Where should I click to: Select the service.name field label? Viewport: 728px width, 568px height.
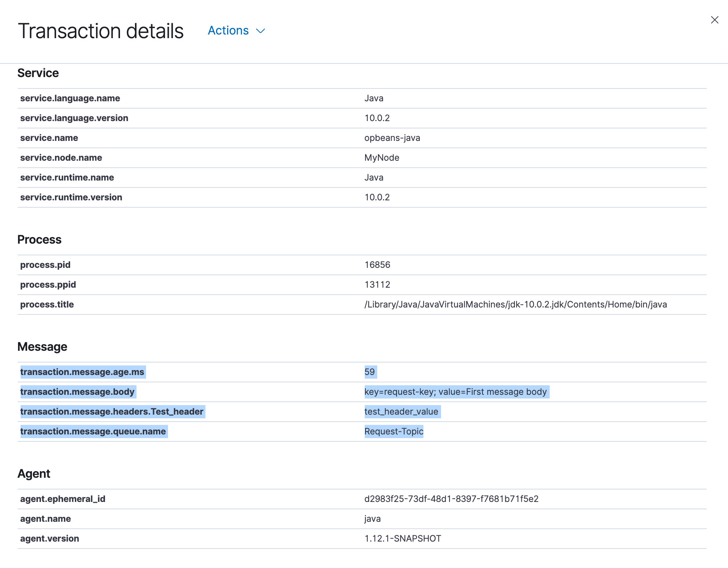(x=49, y=138)
